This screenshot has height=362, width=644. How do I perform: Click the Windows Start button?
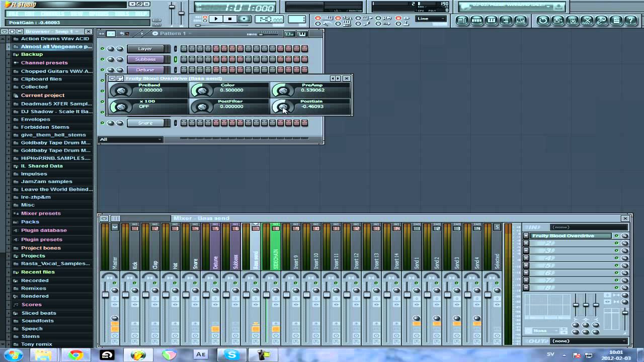(x=13, y=355)
